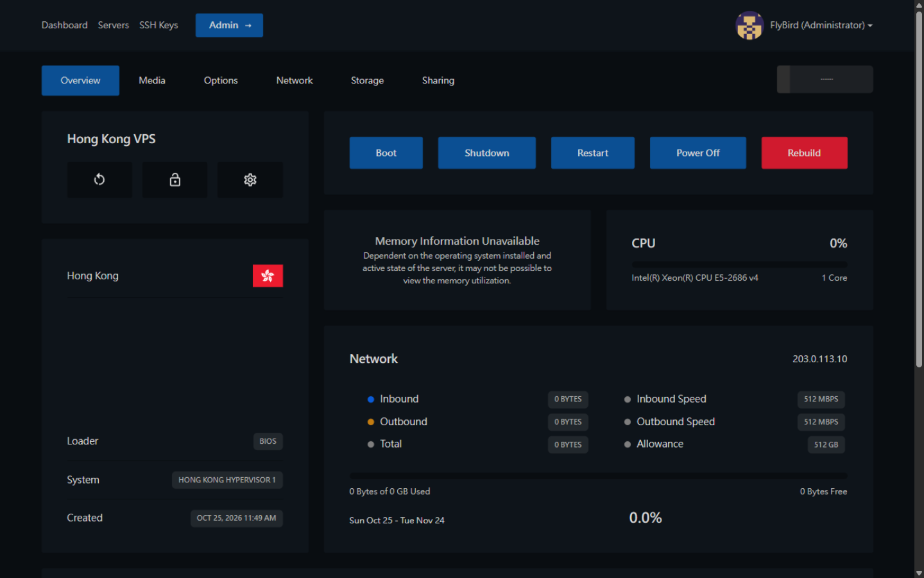Click the Boot button

point(386,153)
